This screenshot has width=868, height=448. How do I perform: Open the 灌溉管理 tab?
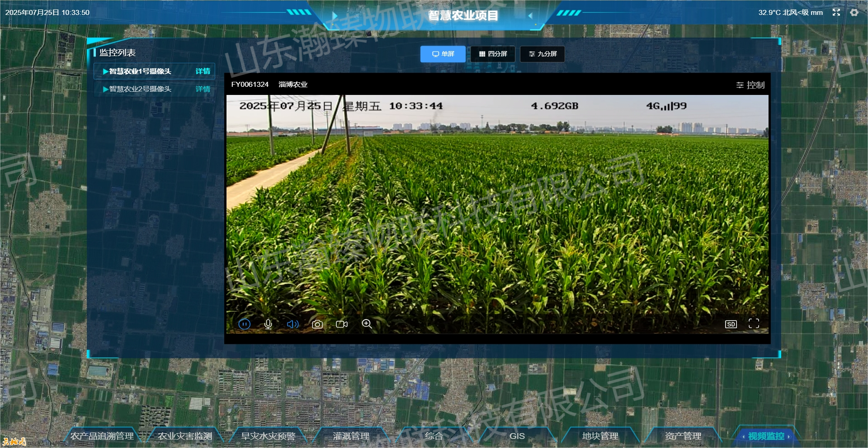click(351, 436)
